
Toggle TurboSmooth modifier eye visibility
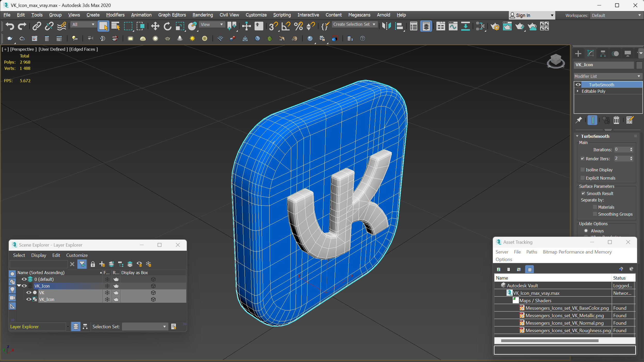coord(578,85)
